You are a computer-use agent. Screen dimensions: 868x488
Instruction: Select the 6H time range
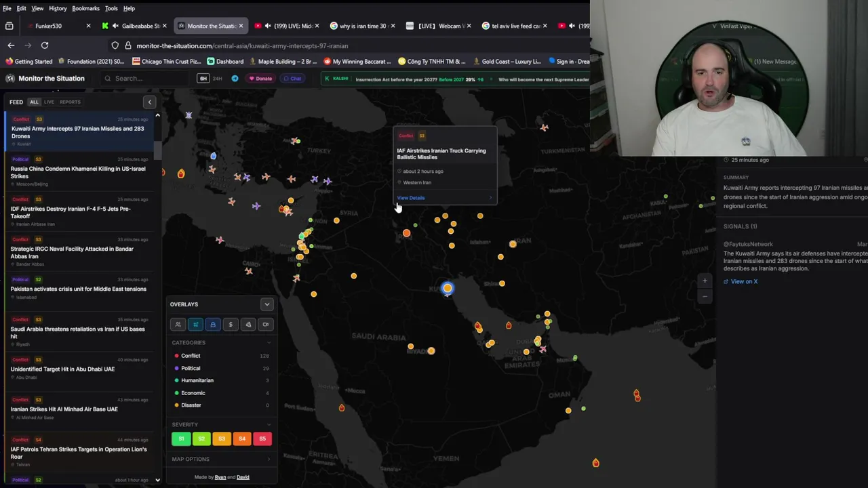pos(203,79)
